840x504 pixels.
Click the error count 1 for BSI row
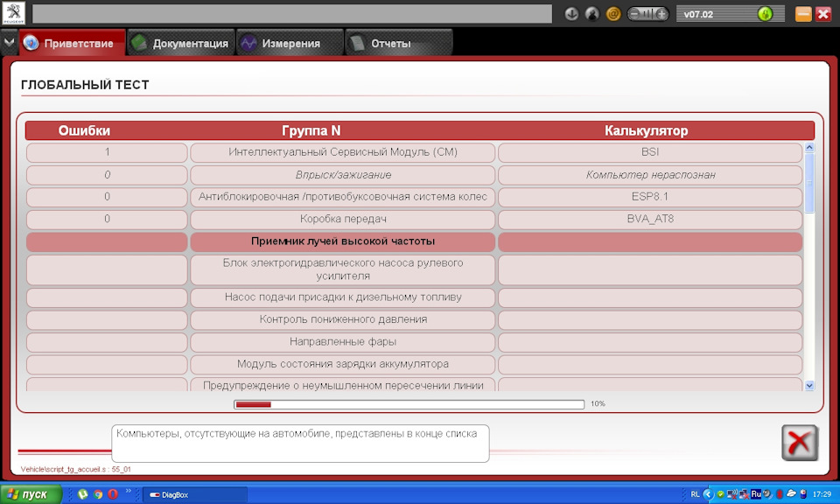click(107, 152)
